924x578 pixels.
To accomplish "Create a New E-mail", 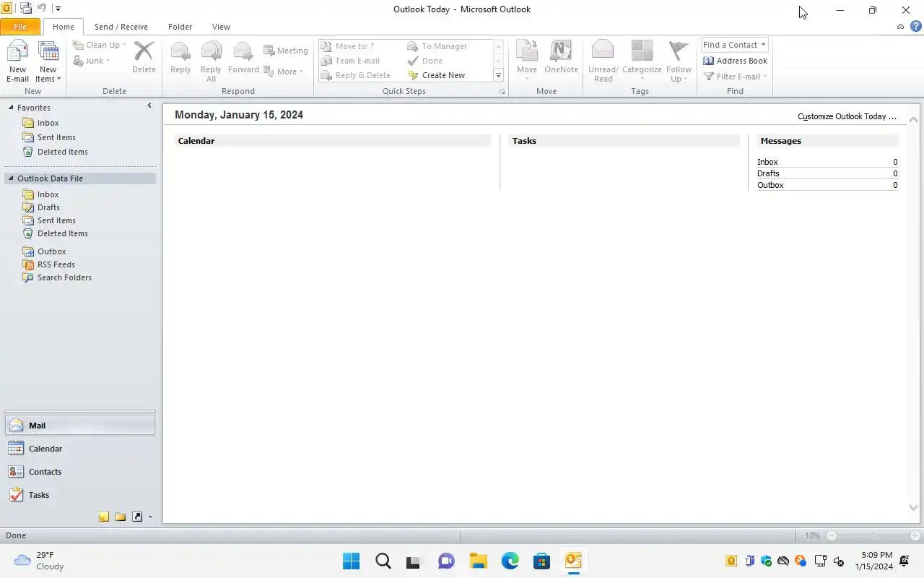I will pos(17,62).
